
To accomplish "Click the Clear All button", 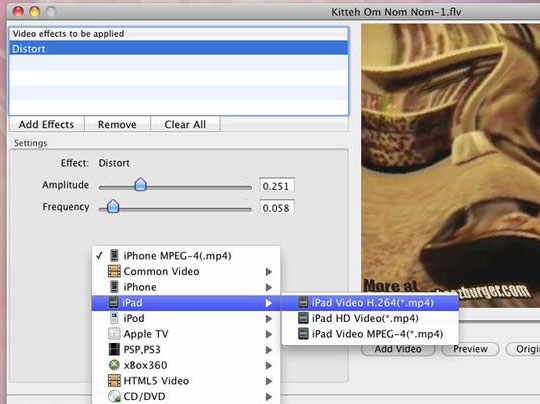I will [185, 124].
